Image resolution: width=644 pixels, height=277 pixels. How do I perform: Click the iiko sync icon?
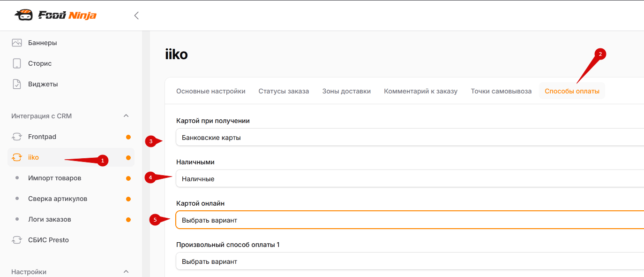[x=17, y=157]
